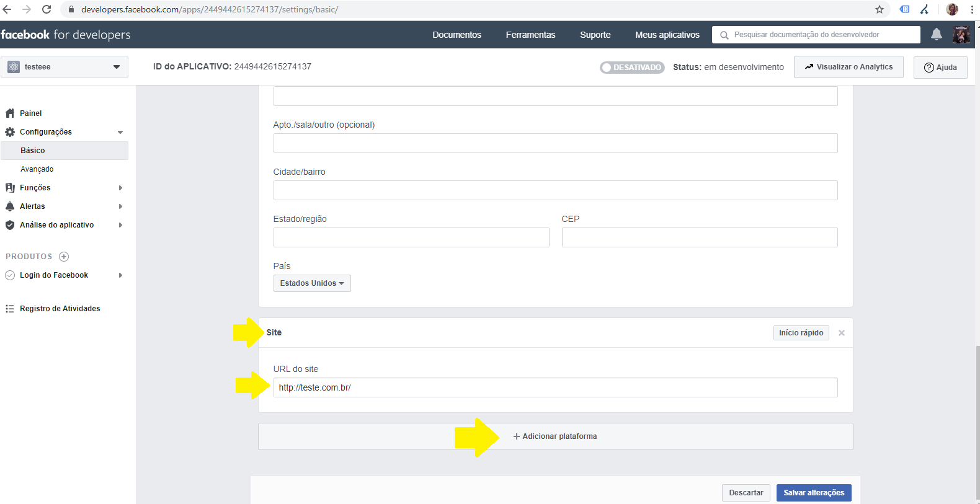This screenshot has height=504, width=980.
Task: Expand the Funções submenu arrow
Action: (120, 188)
